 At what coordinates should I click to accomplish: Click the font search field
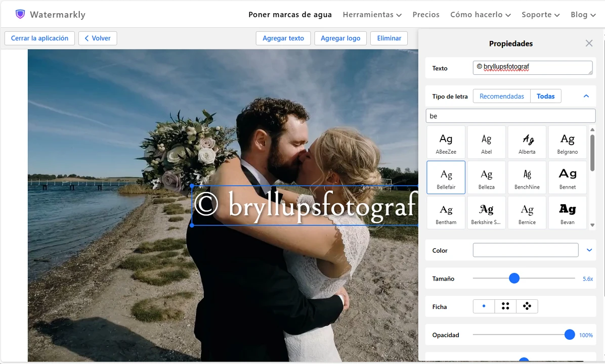(510, 116)
